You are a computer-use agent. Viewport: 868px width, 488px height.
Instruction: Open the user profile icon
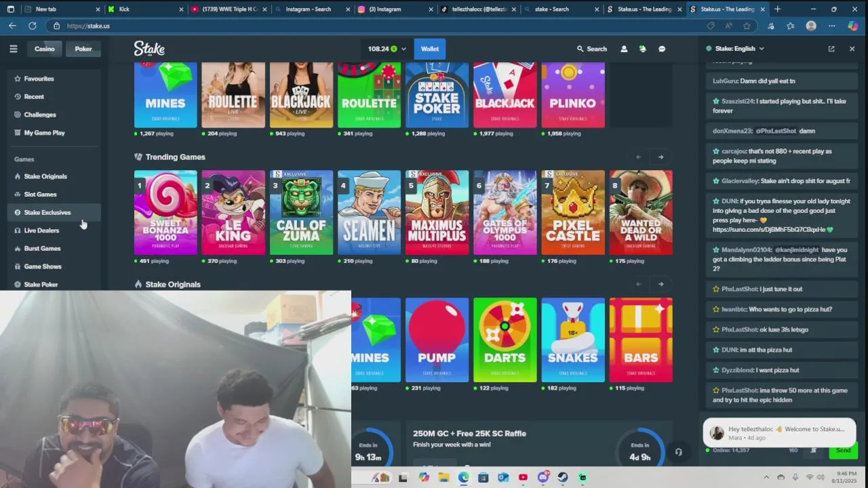(x=624, y=49)
